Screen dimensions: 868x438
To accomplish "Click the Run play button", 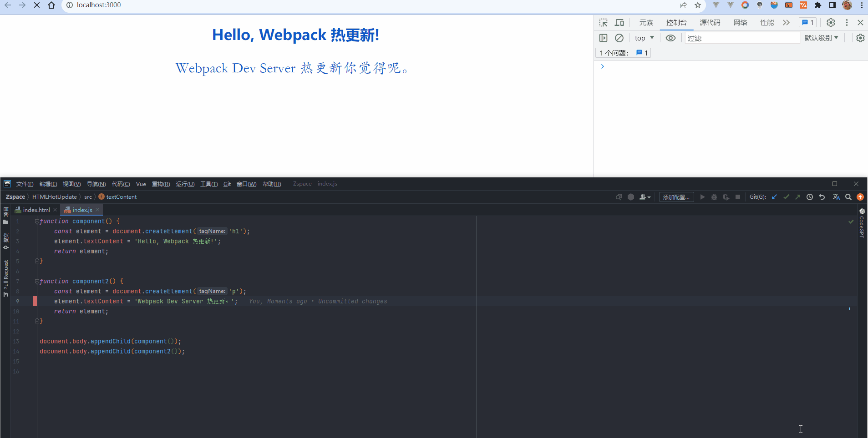I will (x=702, y=197).
